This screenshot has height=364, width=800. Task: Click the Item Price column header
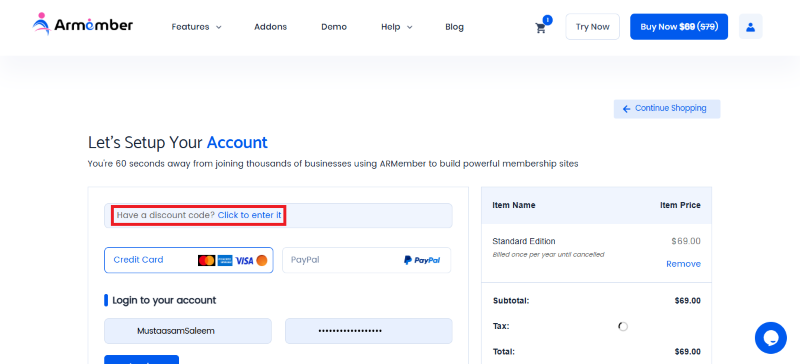(680, 205)
